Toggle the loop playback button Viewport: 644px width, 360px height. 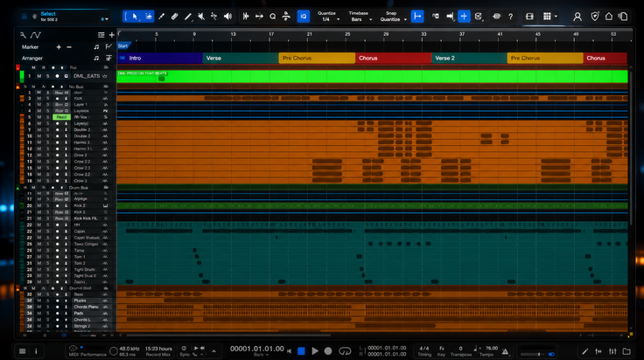[x=345, y=351]
